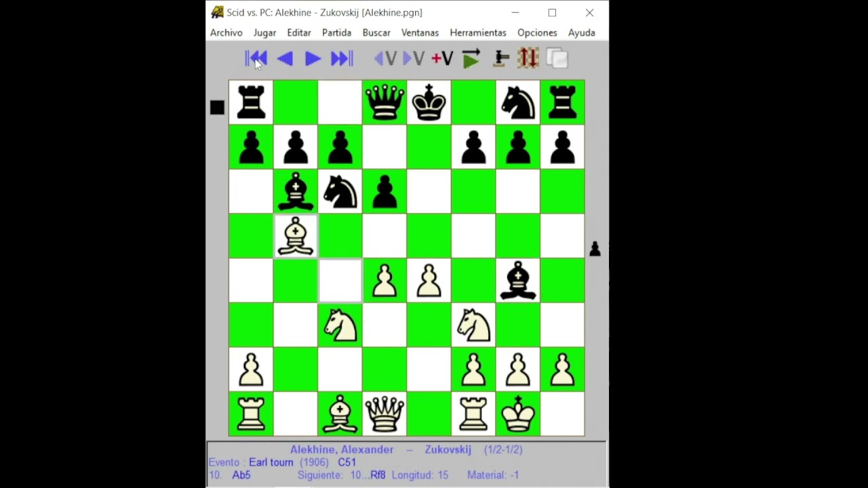Select the black pawn on f7
The height and width of the screenshot is (488, 868).
473,147
